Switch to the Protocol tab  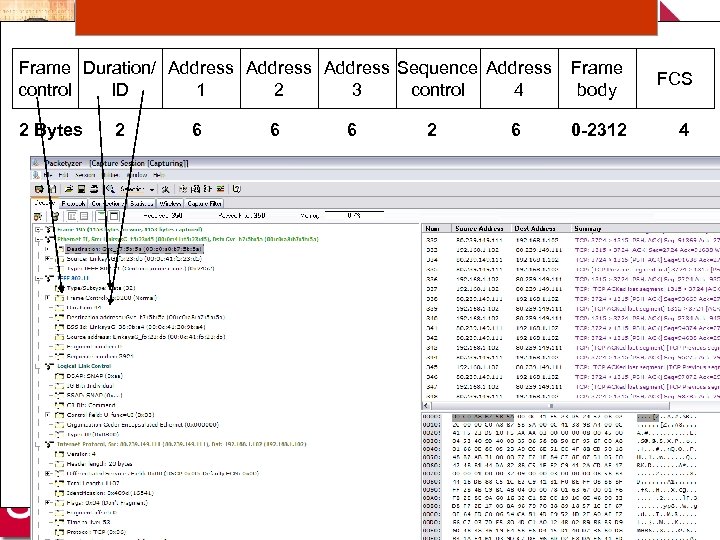point(73,203)
